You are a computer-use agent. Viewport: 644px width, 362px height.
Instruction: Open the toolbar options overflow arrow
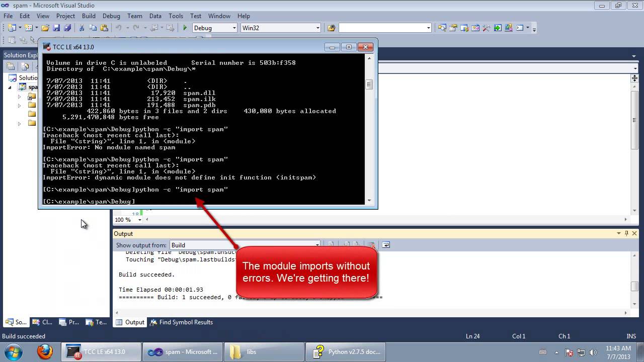coord(534,29)
